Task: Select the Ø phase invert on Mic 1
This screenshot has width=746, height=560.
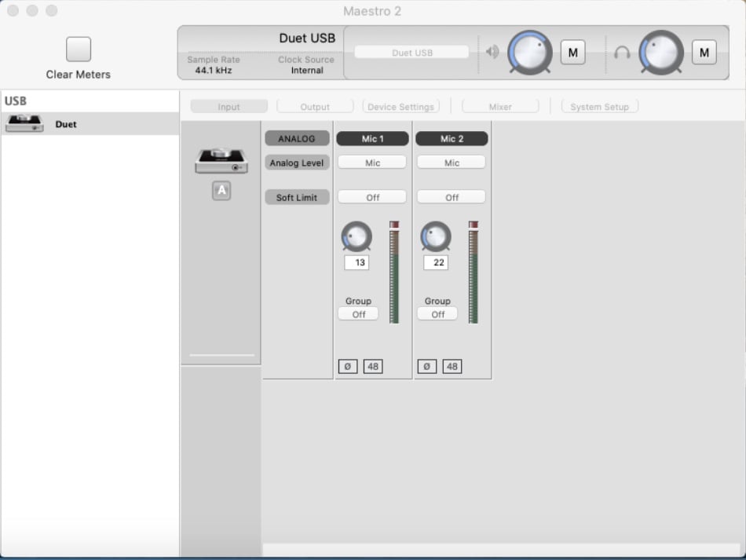Action: coord(348,366)
